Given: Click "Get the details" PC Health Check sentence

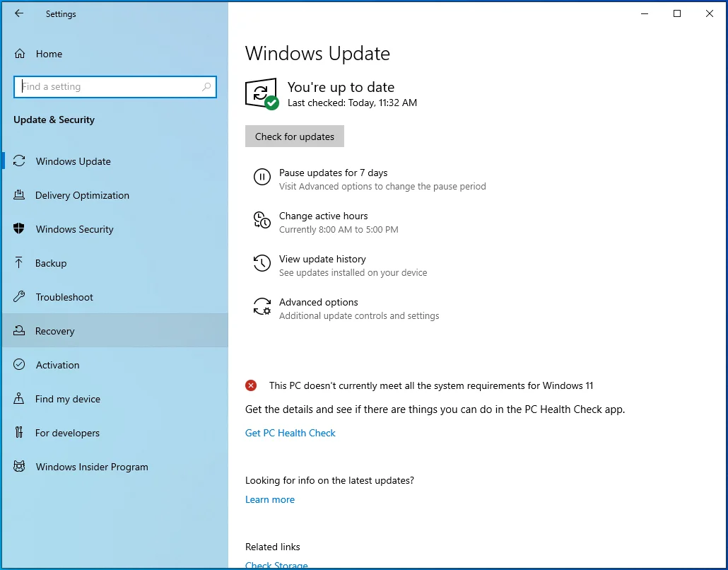Looking at the screenshot, I should (x=435, y=409).
